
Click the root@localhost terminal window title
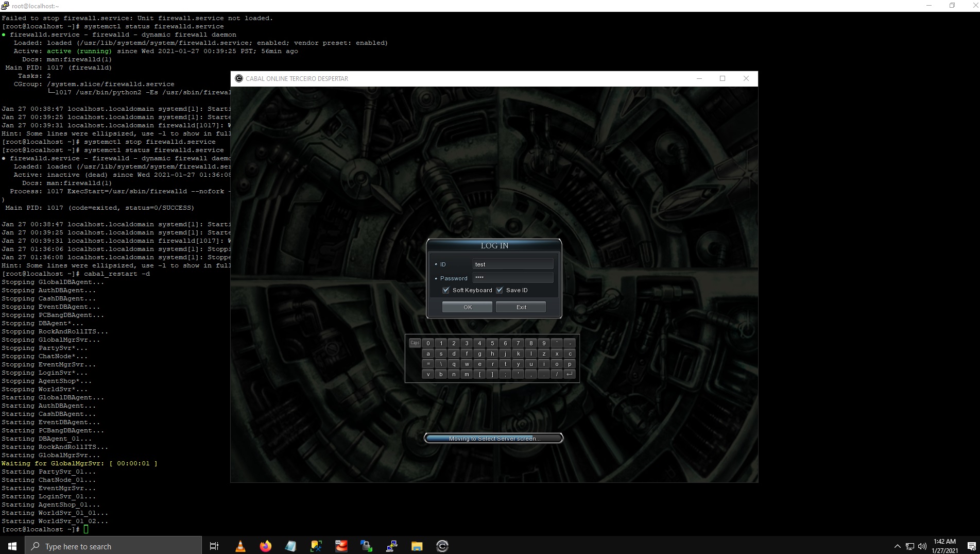[x=35, y=6]
